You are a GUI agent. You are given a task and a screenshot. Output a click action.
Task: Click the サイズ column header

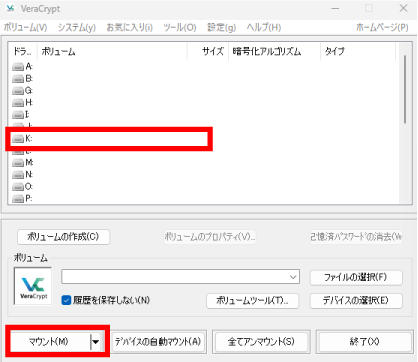click(x=208, y=51)
